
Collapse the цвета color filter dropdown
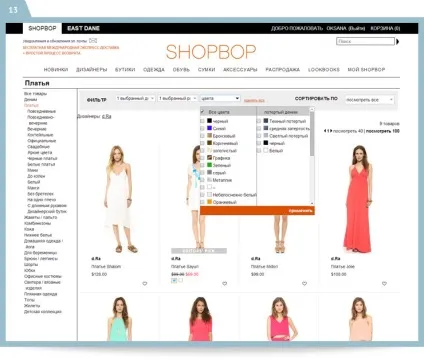tap(220, 98)
